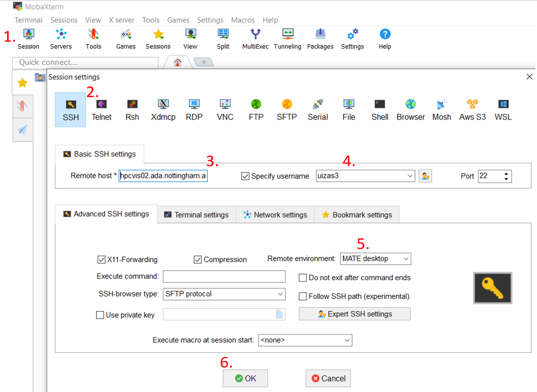Image resolution: width=537 pixels, height=392 pixels.
Task: Select the Browser session type
Action: point(411,110)
